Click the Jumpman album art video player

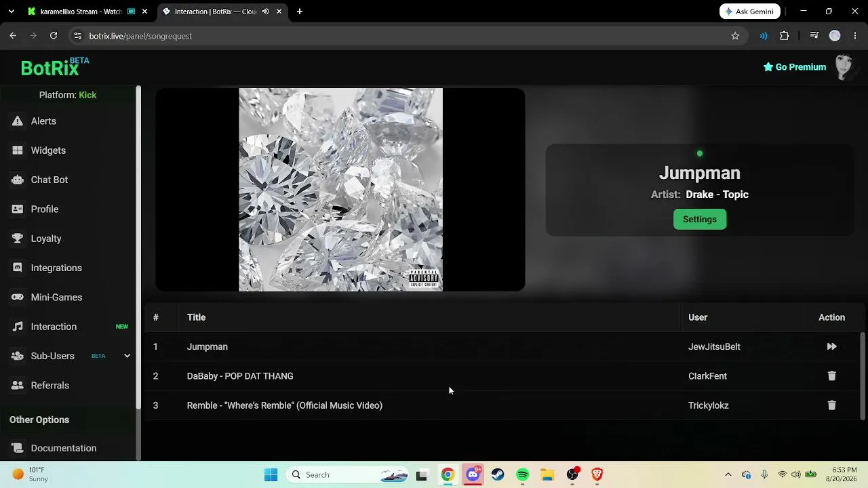coord(340,190)
